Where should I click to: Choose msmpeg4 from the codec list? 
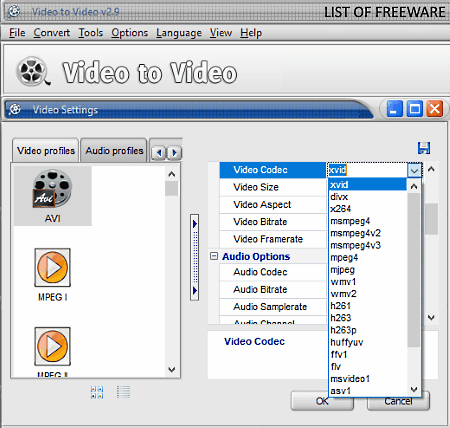click(367, 221)
